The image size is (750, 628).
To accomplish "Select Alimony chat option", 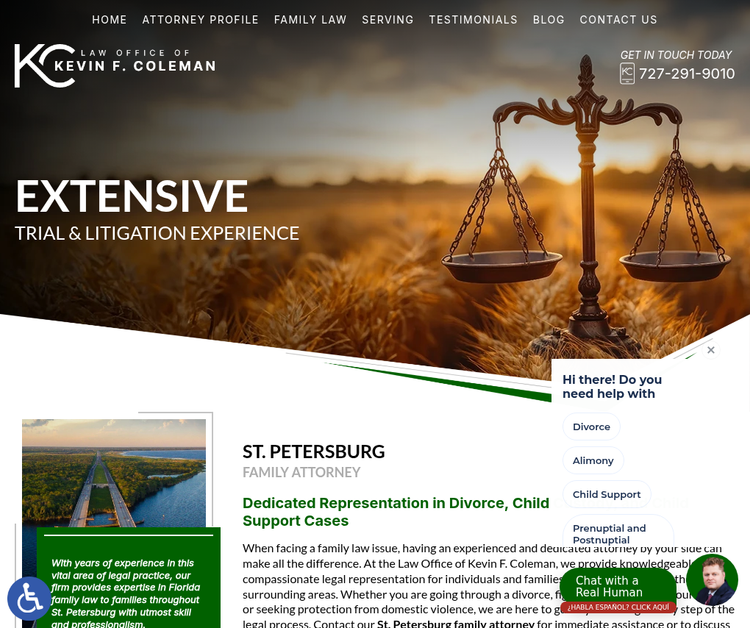I will point(593,461).
